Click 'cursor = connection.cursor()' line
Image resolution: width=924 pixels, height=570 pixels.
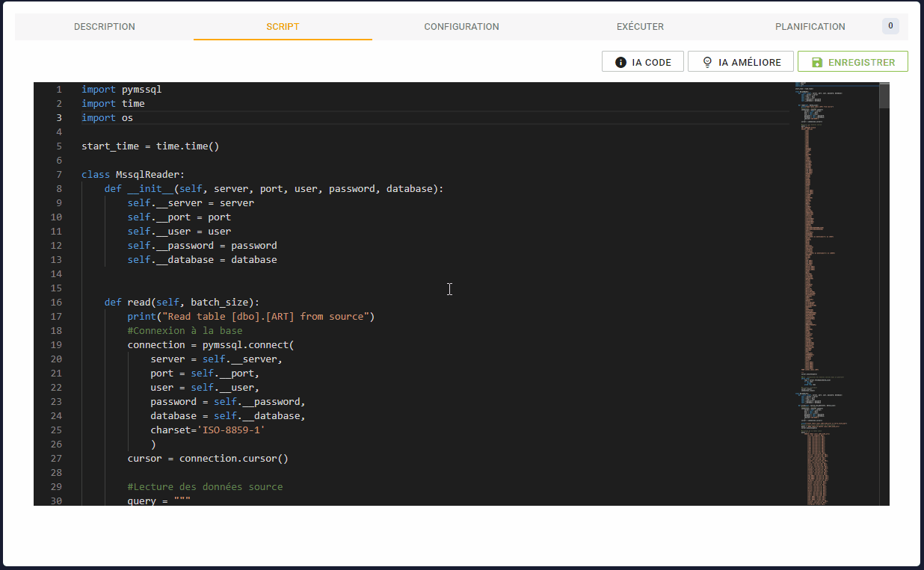tap(208, 458)
